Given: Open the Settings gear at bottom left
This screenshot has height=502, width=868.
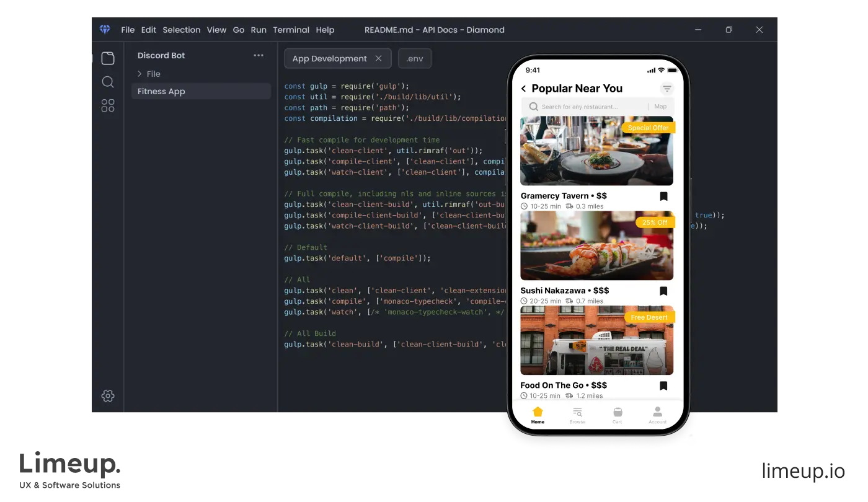Looking at the screenshot, I should 107,395.
